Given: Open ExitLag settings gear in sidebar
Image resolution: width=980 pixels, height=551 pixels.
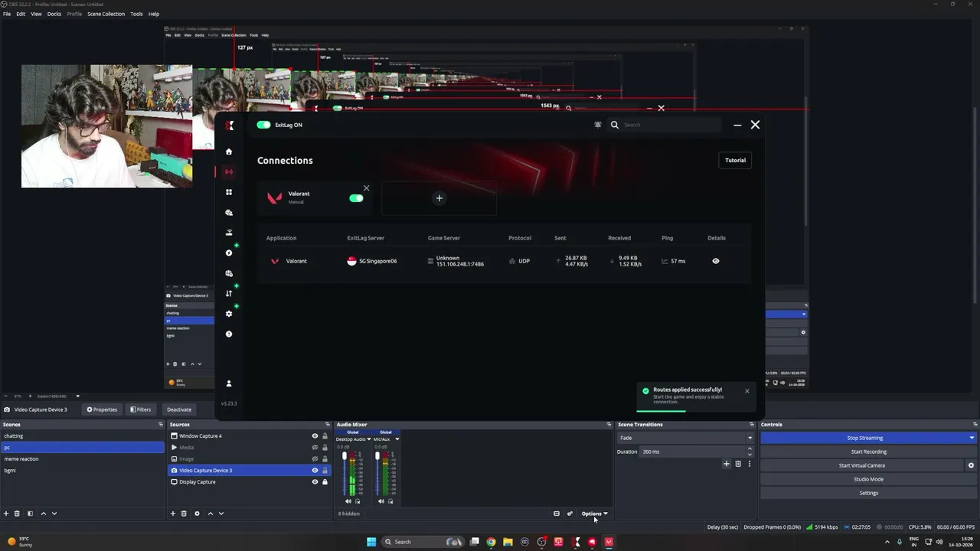Looking at the screenshot, I should [x=228, y=314].
